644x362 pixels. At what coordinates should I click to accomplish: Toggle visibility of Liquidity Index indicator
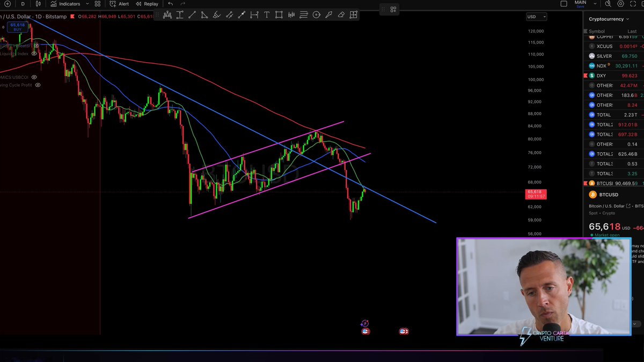(34, 54)
